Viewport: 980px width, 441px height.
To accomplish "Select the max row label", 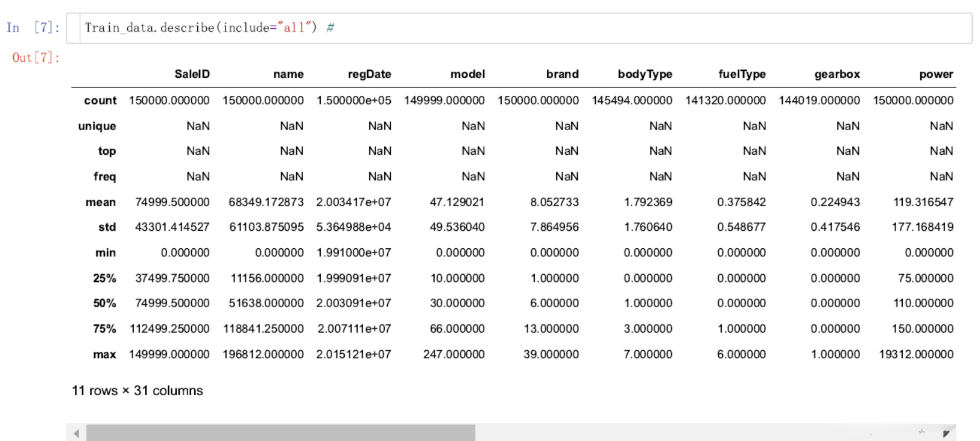I will tap(104, 354).
